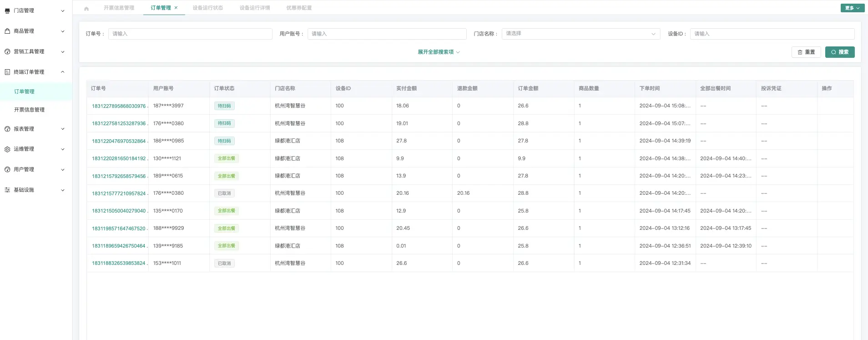Click the 已取消 tag for user 153****1011
868x340 pixels.
pyautogui.click(x=224, y=264)
